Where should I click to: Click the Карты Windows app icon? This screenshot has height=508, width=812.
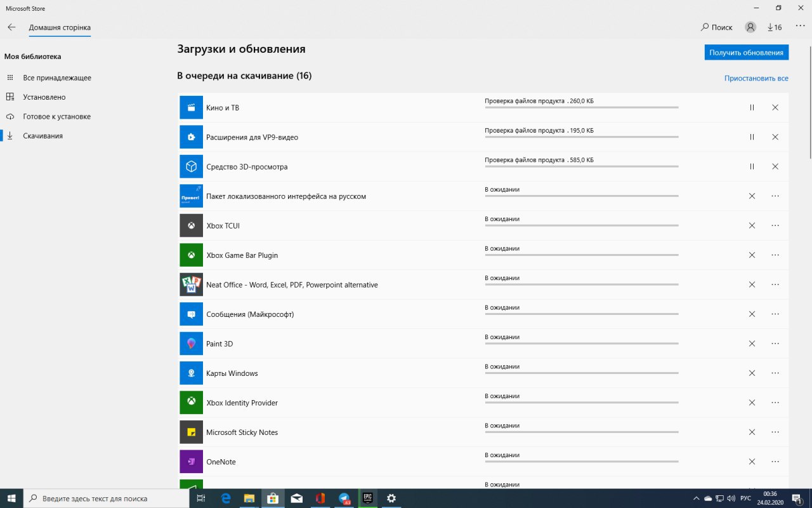point(191,373)
